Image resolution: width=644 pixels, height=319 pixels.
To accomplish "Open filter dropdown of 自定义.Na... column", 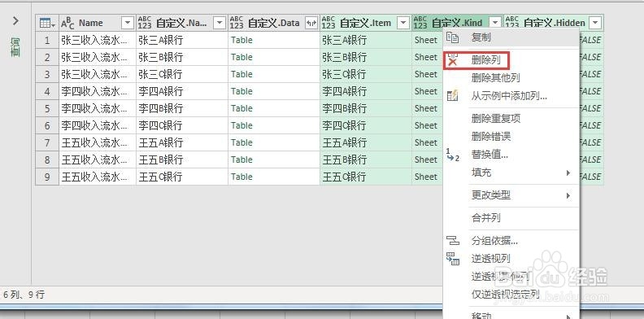I will pyautogui.click(x=220, y=24).
